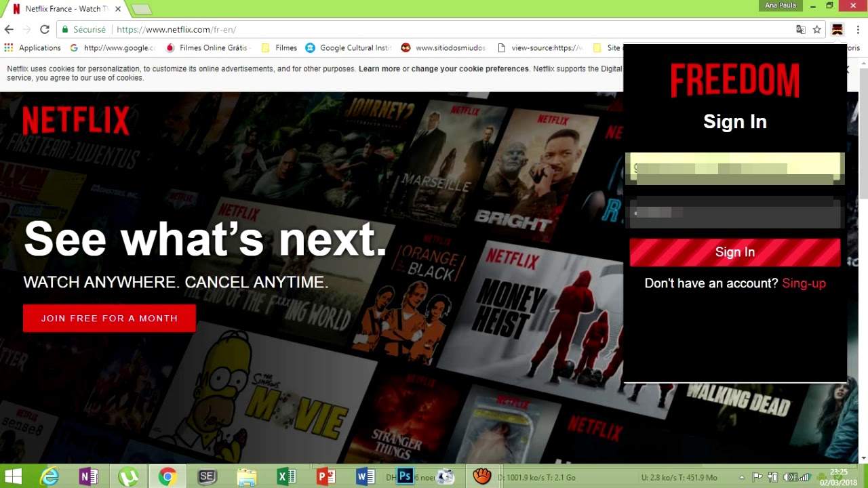Viewport: 868px width, 488px height.
Task: Bookmark this page with the star icon
Action: coord(817,30)
